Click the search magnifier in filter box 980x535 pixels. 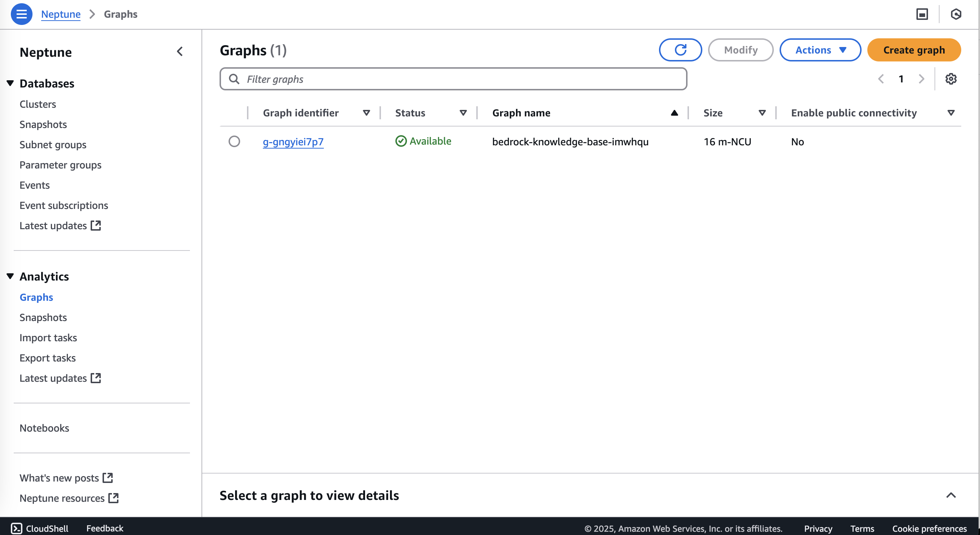point(234,79)
